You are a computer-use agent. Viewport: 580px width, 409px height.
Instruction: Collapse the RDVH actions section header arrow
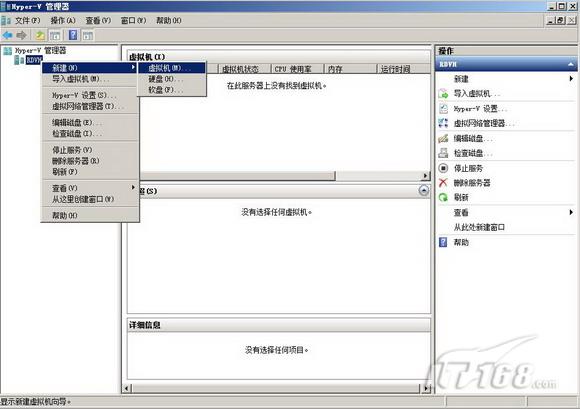(571, 64)
